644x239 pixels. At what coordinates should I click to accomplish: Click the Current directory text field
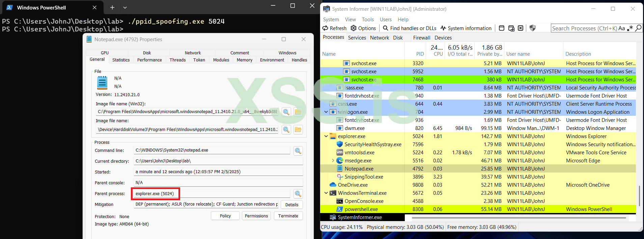pos(218,161)
